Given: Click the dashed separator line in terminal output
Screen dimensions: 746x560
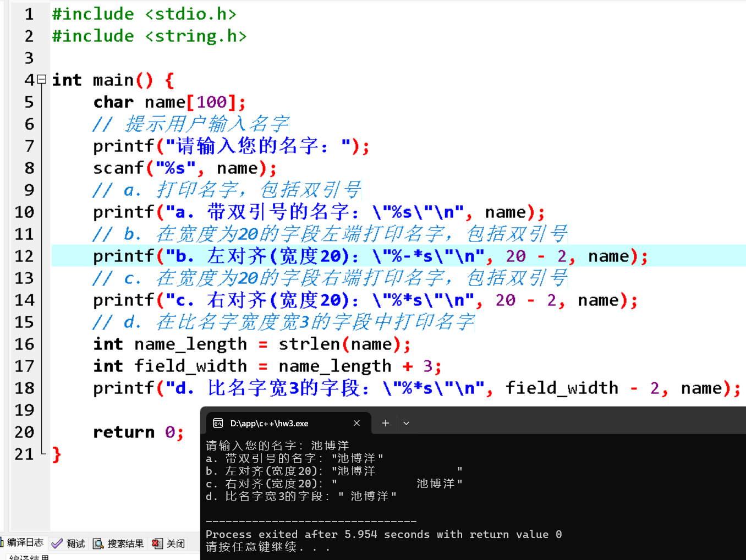Looking at the screenshot, I should coord(311,521).
